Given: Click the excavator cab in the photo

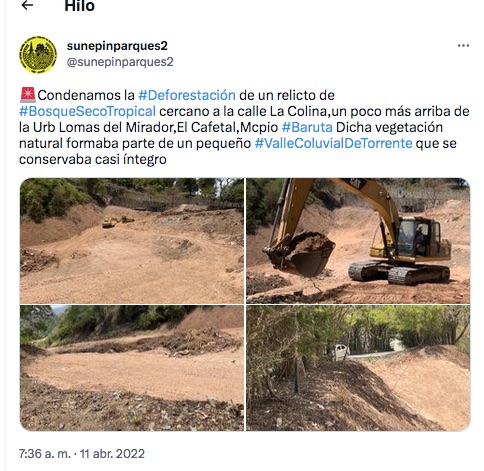Looking at the screenshot, I should (x=418, y=237).
